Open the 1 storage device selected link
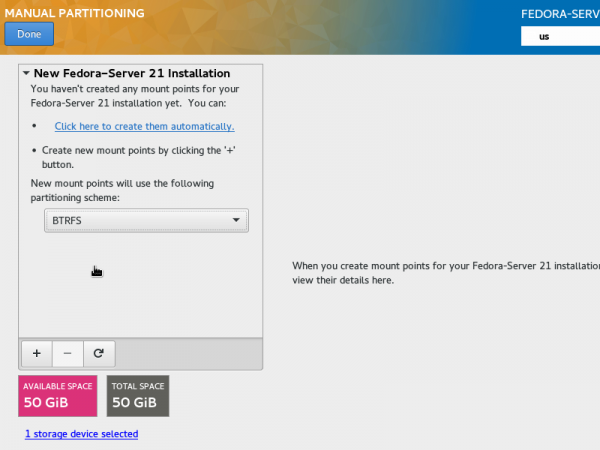This screenshot has width=600, height=450. [82, 434]
